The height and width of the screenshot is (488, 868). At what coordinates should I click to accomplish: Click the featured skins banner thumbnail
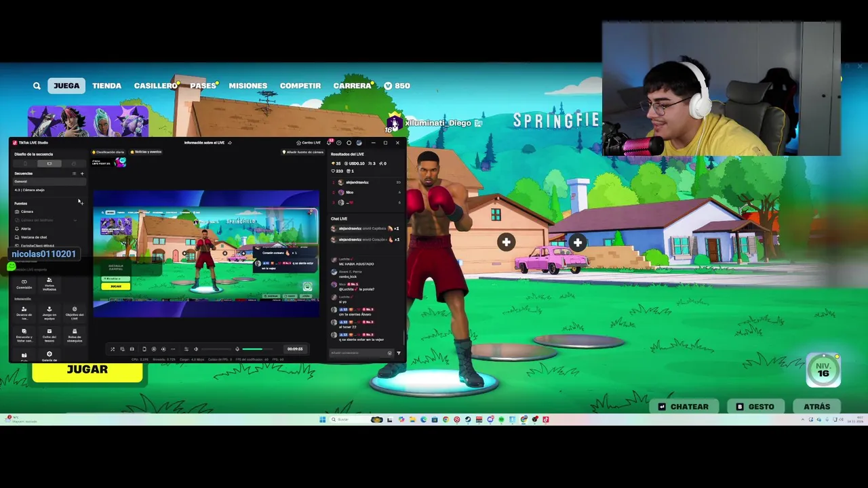88,121
